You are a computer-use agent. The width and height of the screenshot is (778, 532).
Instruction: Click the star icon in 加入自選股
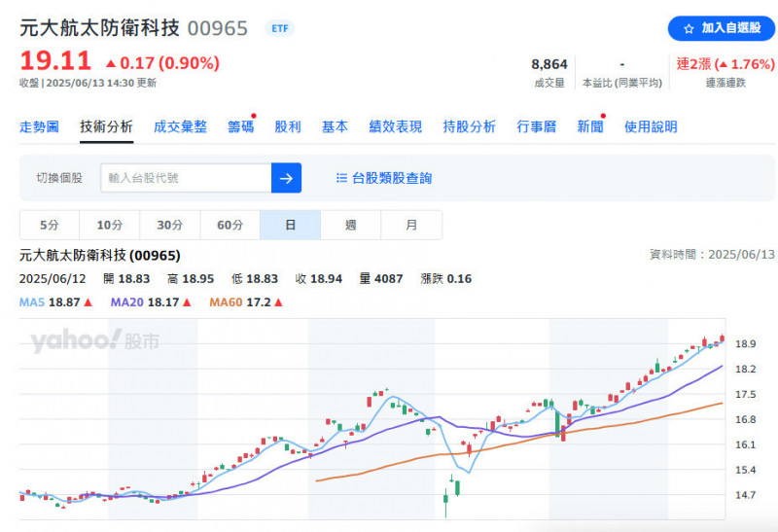point(689,29)
